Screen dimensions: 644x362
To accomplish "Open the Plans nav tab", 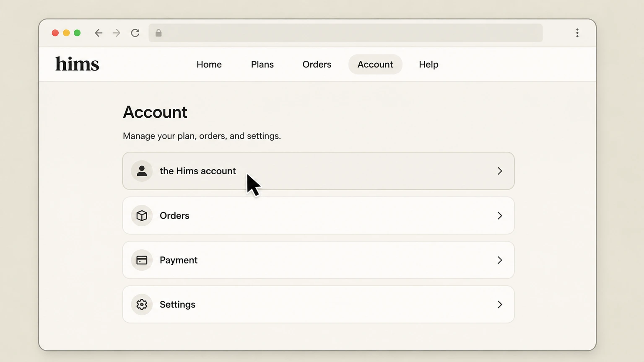I will (262, 65).
